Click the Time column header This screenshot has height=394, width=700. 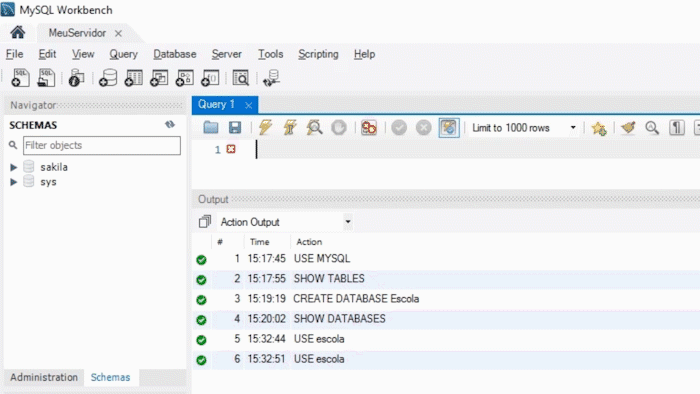(x=267, y=242)
